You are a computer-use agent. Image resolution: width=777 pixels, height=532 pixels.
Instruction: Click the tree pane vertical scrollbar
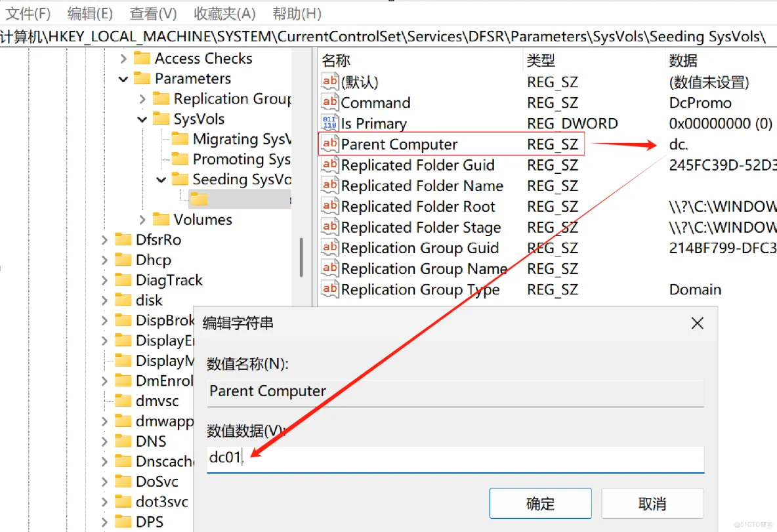(301, 257)
